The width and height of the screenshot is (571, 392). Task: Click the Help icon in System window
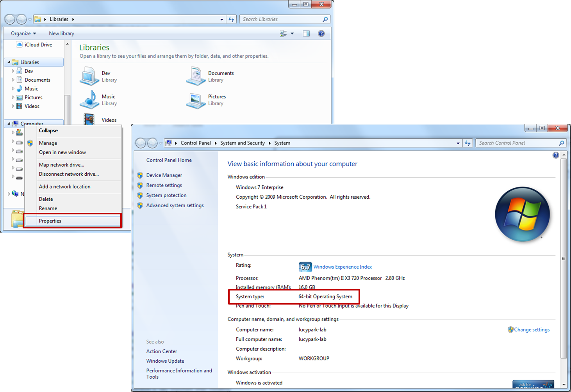pos(556,155)
